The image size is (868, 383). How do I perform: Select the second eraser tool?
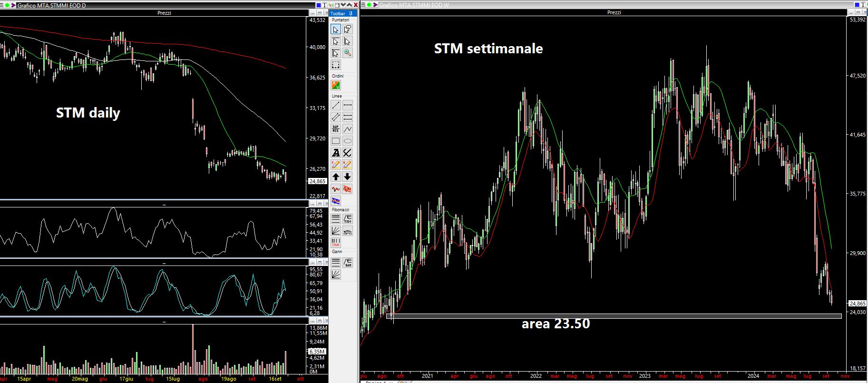pyautogui.click(x=348, y=165)
